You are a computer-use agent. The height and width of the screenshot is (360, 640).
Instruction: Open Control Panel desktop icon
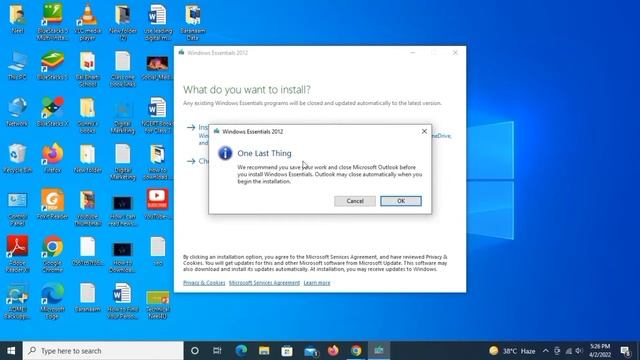[x=17, y=209]
